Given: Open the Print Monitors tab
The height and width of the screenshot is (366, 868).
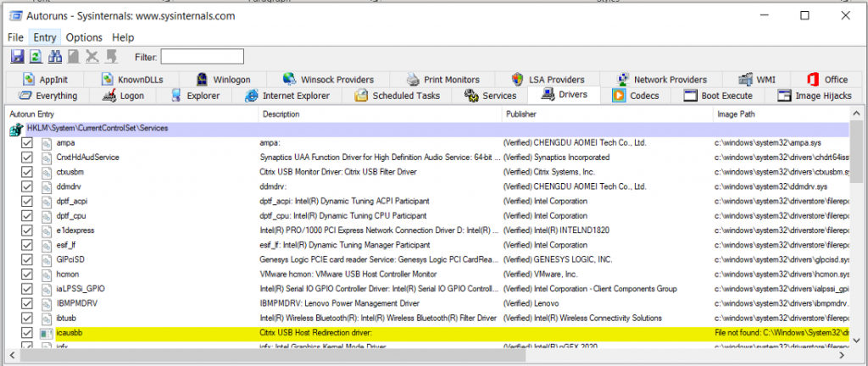Looking at the screenshot, I should (442, 80).
